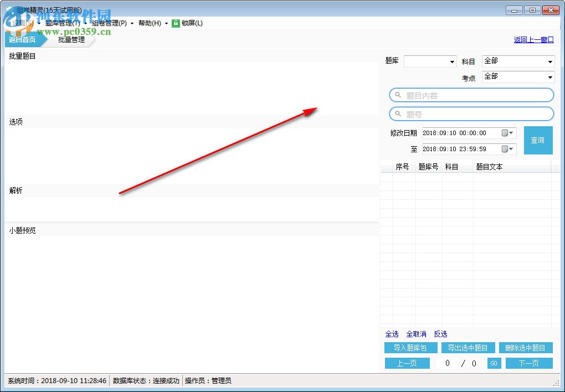Click the GO page jump button
Screen dimensions: 565x392
tap(494, 363)
